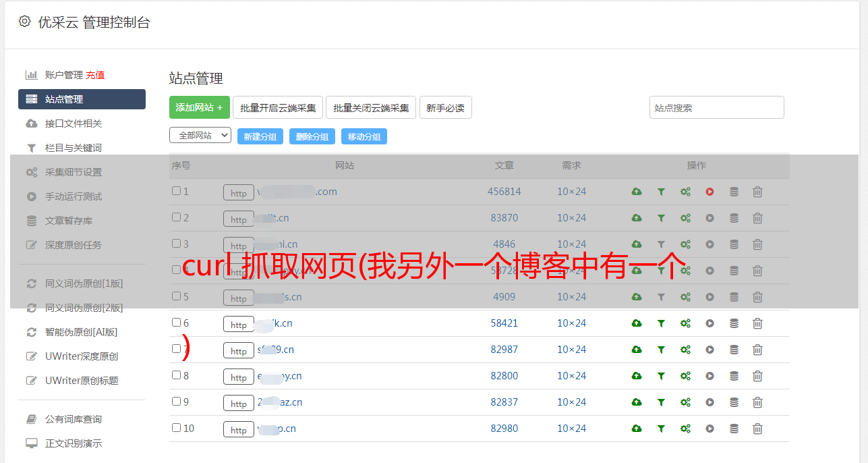Open 账户管理 in the sidebar
Viewport: 868px width, 463px height.
63,75
